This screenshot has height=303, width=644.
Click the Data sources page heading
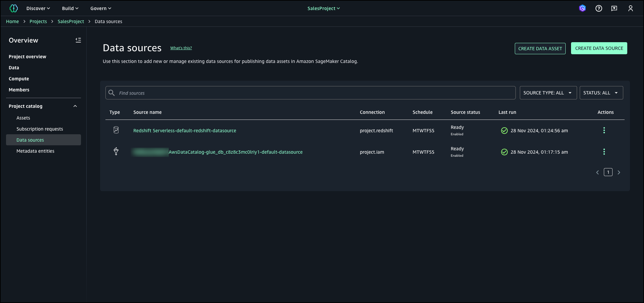tap(132, 48)
